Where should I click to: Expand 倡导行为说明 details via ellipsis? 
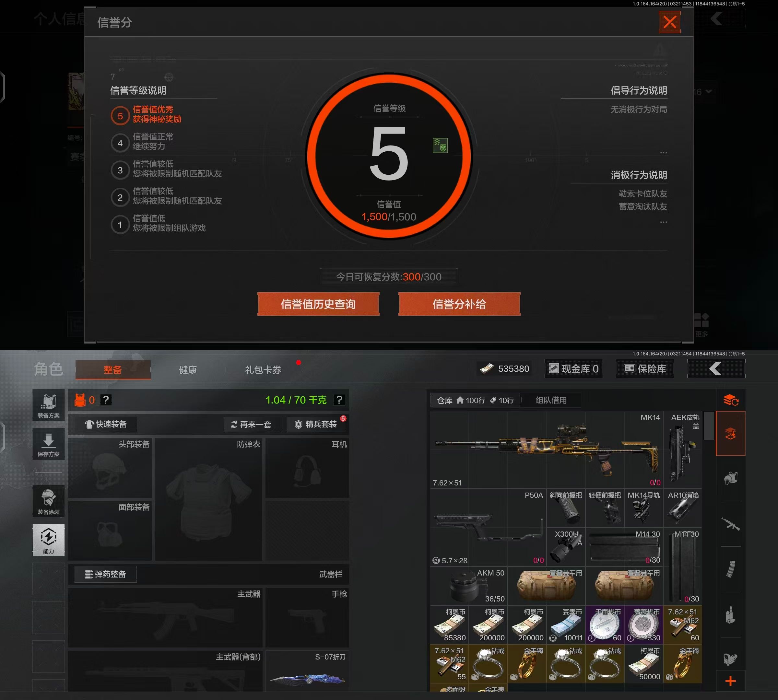663,153
